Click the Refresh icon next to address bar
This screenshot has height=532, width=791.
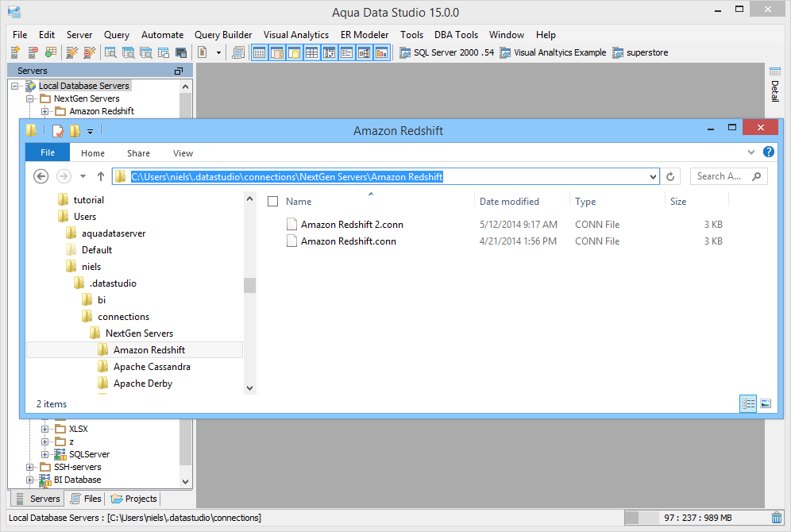coord(670,176)
